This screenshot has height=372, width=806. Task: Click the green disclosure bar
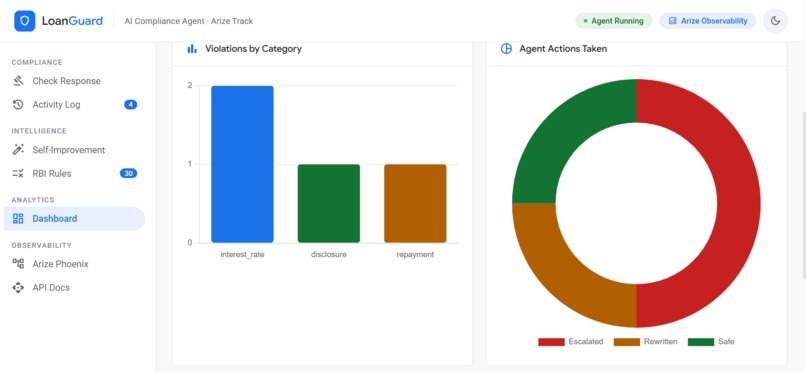[329, 203]
